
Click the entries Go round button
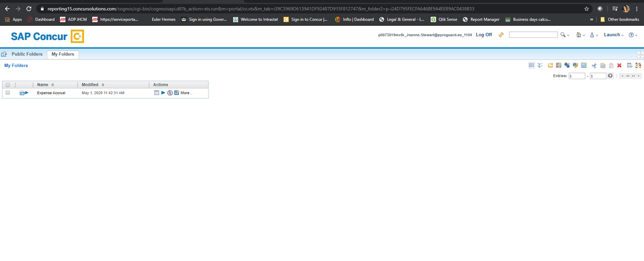click(610, 75)
